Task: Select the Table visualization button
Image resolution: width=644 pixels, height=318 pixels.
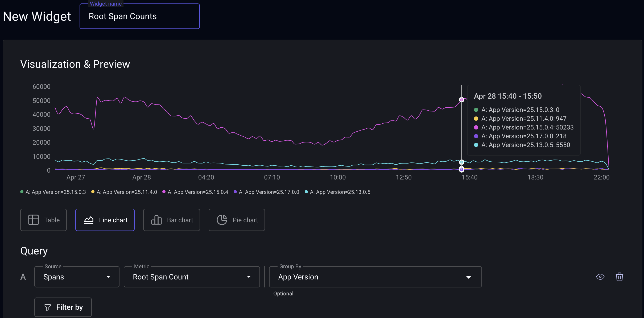Action: click(43, 220)
